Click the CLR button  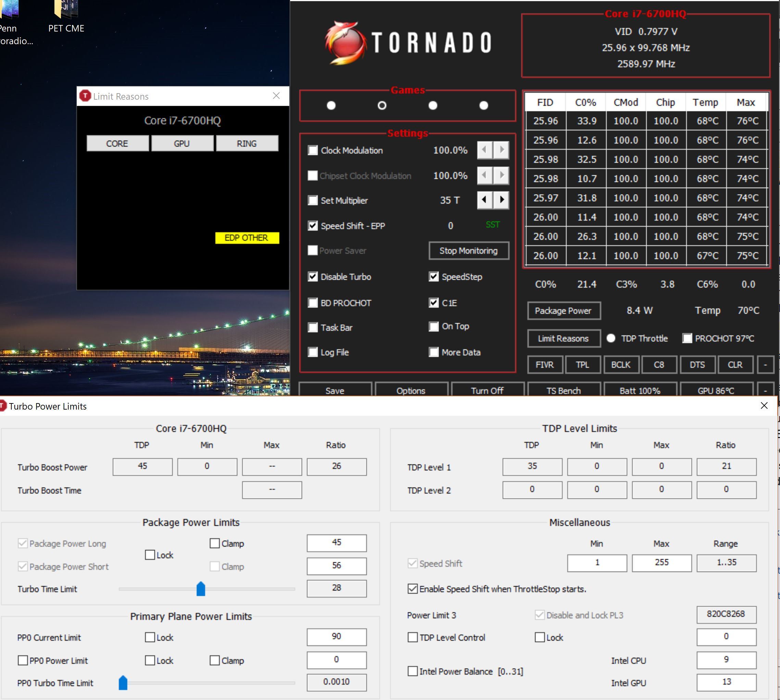735,365
